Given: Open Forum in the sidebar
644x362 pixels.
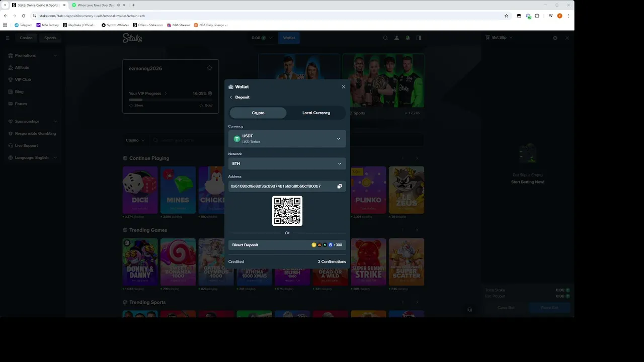Looking at the screenshot, I should (x=21, y=104).
